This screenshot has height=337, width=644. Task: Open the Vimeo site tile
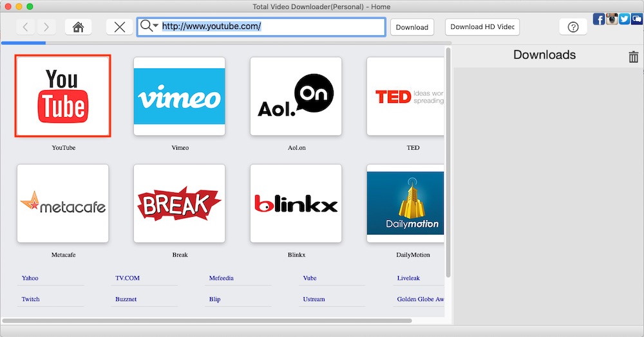[180, 96]
